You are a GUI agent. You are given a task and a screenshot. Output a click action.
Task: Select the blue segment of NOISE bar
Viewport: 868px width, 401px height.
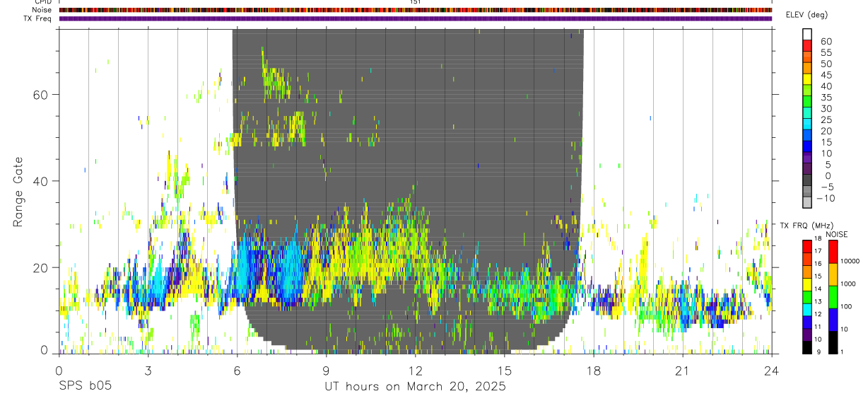[x=833, y=320]
